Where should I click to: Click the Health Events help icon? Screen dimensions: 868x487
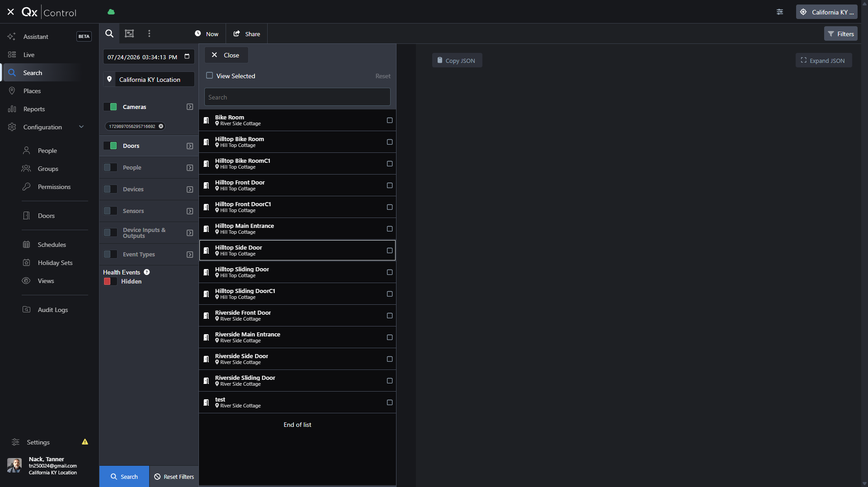[147, 272]
